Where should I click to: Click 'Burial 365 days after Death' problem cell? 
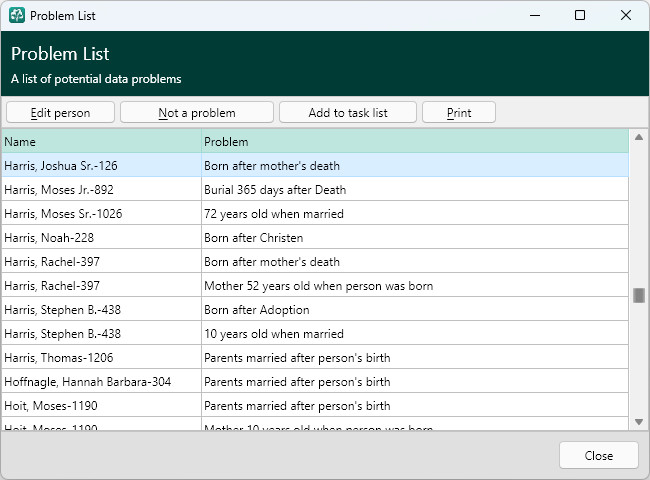point(415,190)
